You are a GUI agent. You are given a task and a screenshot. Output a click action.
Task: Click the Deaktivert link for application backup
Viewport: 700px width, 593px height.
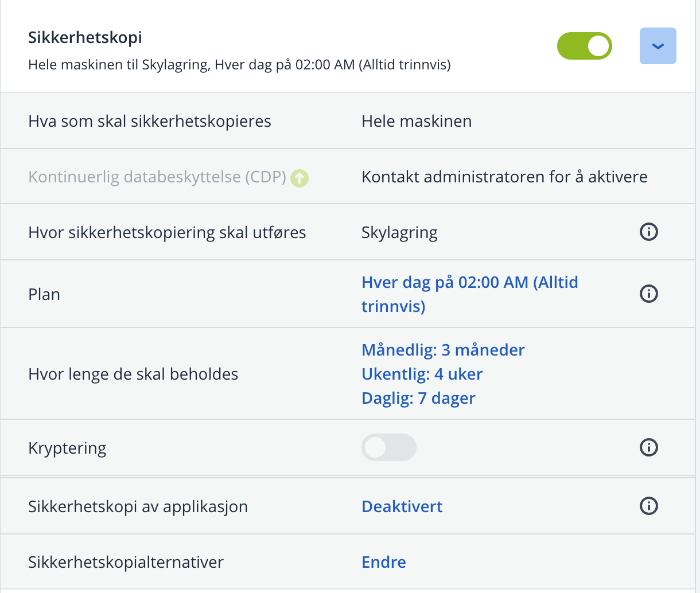(402, 506)
